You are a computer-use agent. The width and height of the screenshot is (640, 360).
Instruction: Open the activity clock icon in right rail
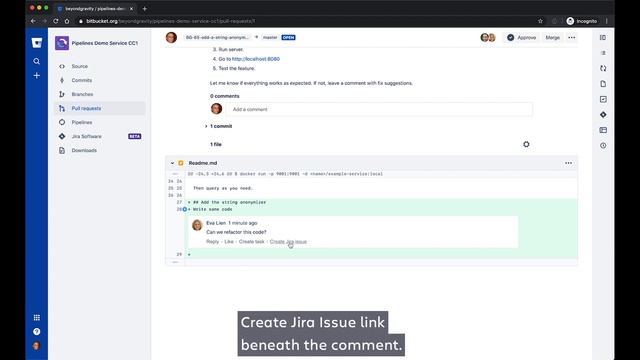(x=603, y=146)
